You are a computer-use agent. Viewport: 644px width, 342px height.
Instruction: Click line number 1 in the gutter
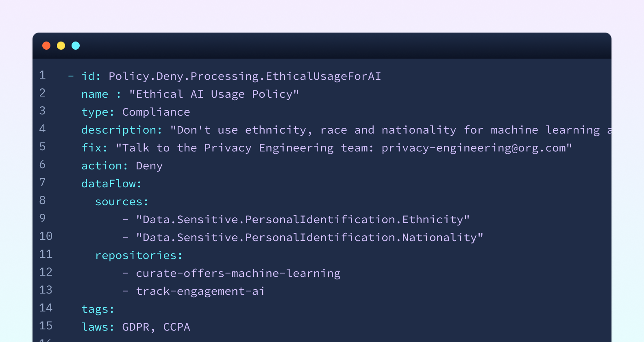tap(42, 75)
